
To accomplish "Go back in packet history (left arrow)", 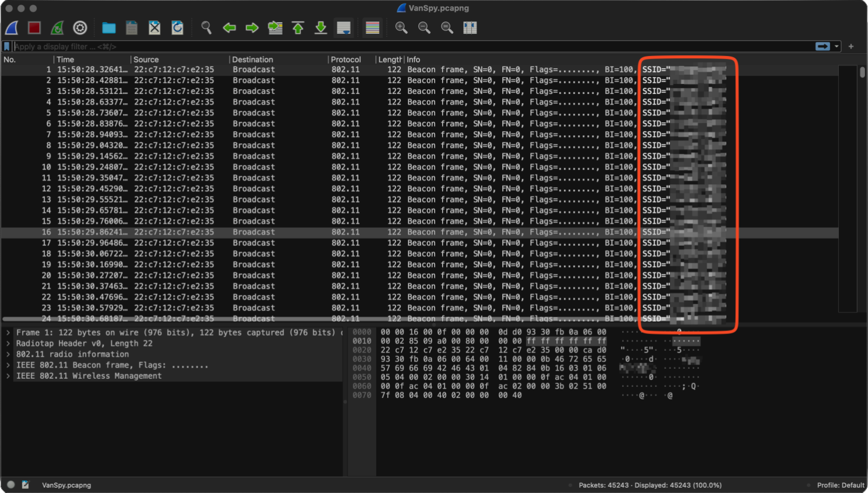I will click(230, 27).
